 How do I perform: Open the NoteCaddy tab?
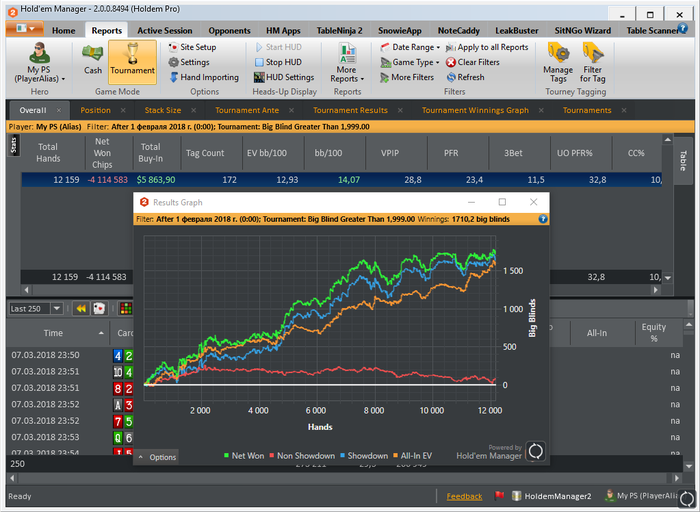pos(458,30)
